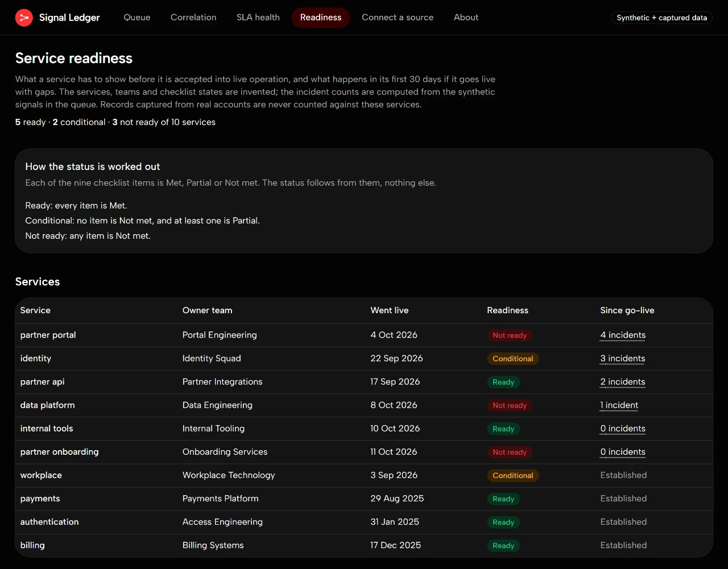Screen dimensions: 728x569
Task: View data platform's 1 incident link
Action: click(x=619, y=405)
